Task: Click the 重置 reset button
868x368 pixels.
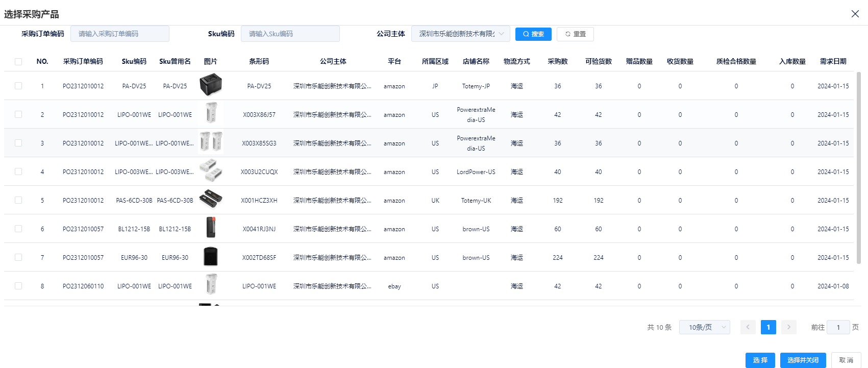Action: pos(575,34)
